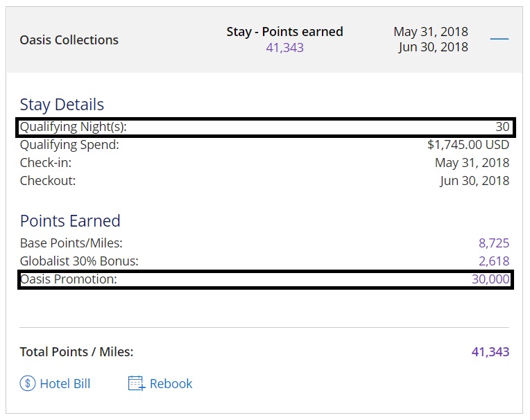Click the Stay - Points earned header label

(x=284, y=31)
